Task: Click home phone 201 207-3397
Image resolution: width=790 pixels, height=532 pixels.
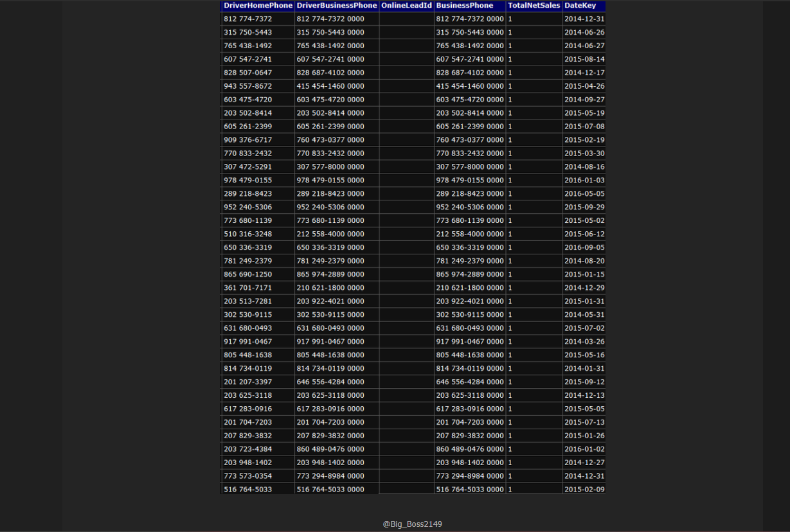Action: click(248, 382)
